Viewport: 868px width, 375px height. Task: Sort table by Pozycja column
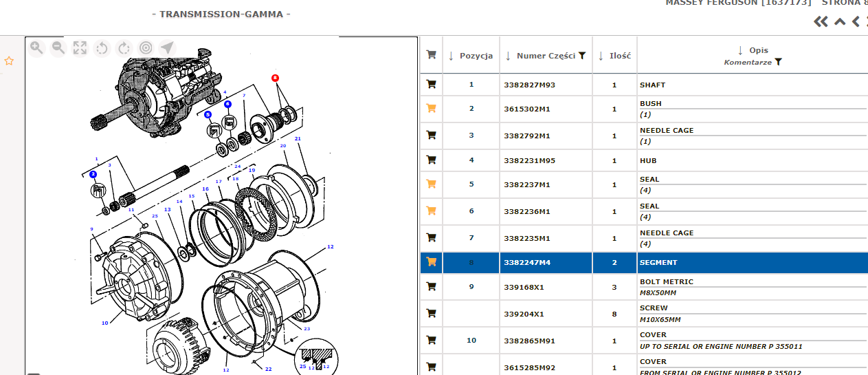pyautogui.click(x=451, y=56)
